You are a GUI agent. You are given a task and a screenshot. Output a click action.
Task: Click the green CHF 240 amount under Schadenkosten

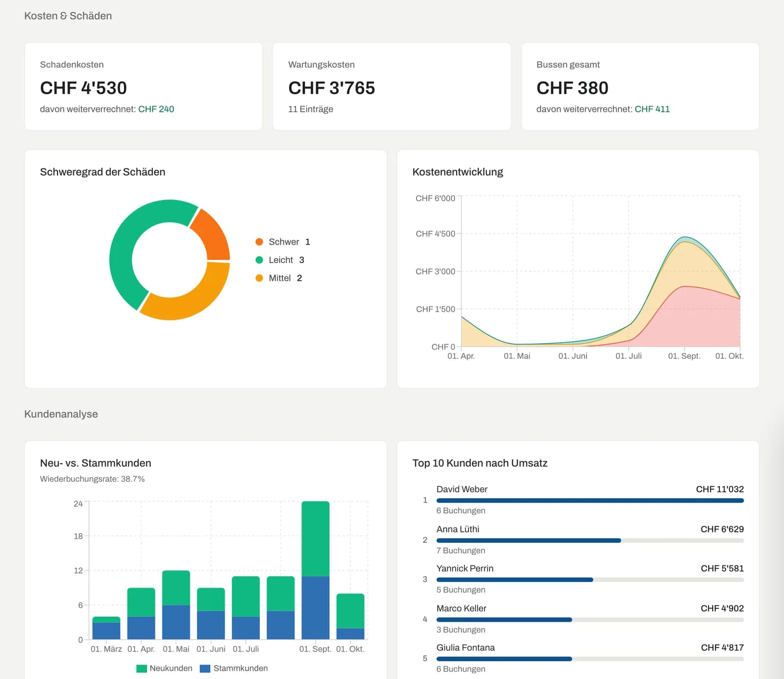[x=156, y=109]
